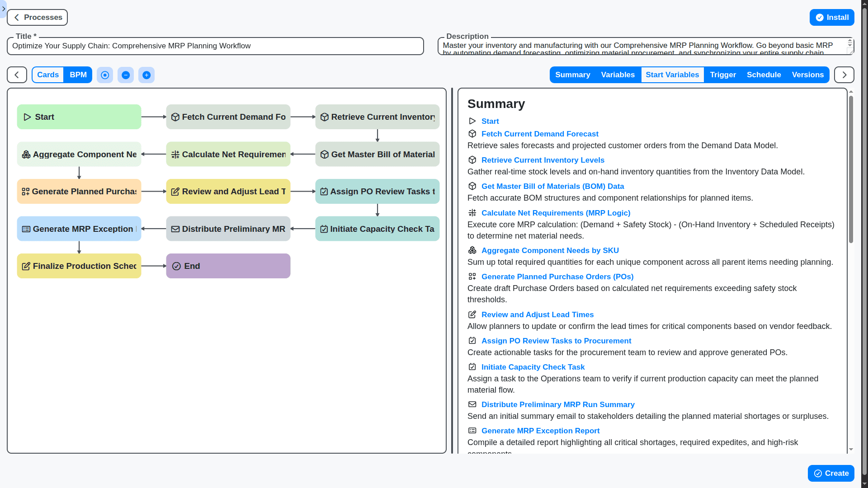The height and width of the screenshot is (488, 868).
Task: Click the play icon on the Start node
Action: [28, 117]
